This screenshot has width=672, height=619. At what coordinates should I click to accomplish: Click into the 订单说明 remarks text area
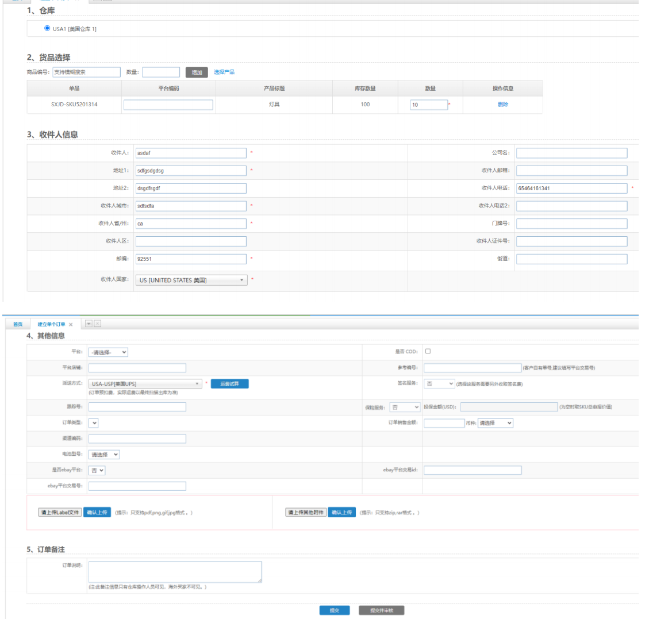point(175,572)
